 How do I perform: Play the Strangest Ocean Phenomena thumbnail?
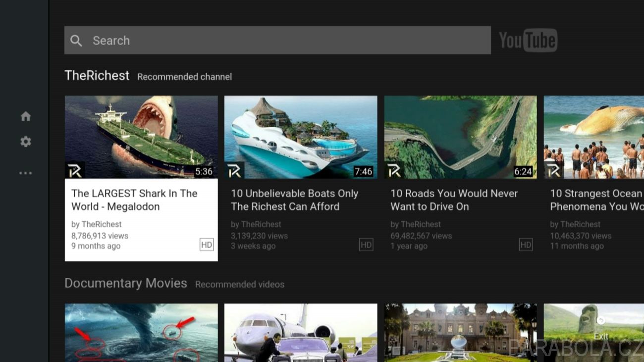point(594,137)
